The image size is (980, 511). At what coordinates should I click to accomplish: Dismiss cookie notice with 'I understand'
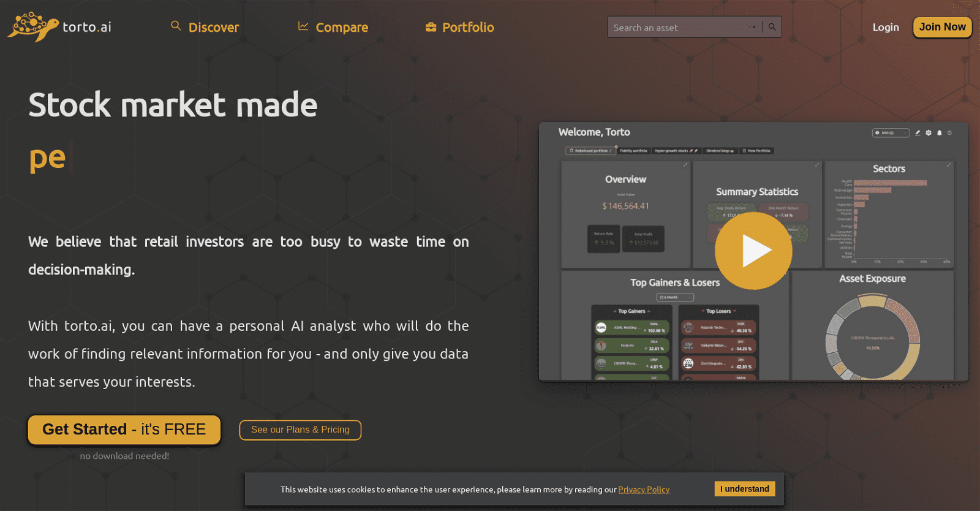(x=745, y=489)
